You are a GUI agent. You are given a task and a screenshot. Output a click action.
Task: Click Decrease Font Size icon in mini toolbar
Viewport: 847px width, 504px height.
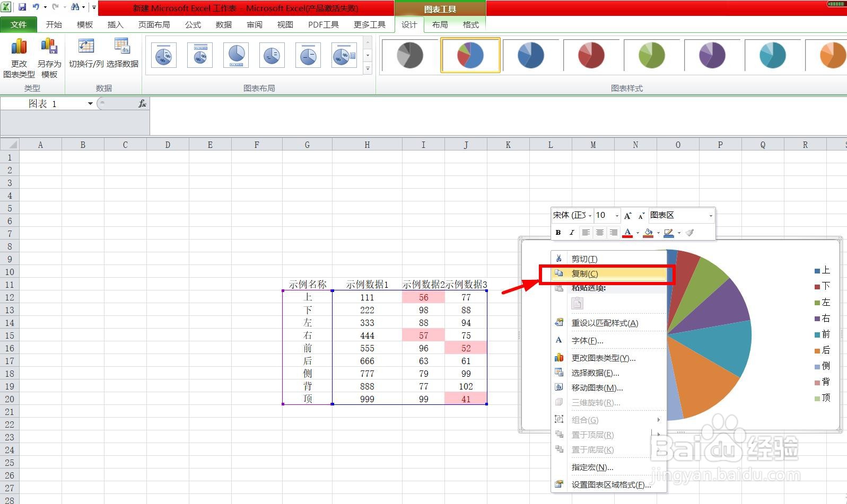click(641, 215)
